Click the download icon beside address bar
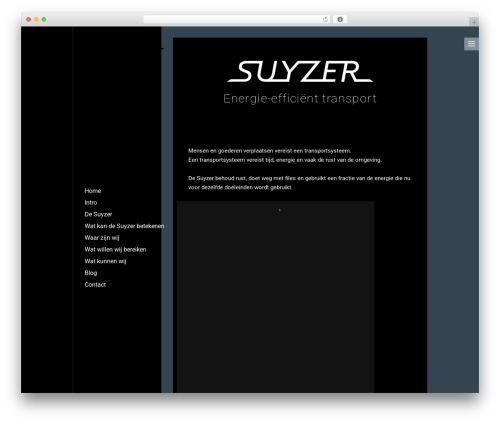This screenshot has width=500, height=423. [340, 20]
